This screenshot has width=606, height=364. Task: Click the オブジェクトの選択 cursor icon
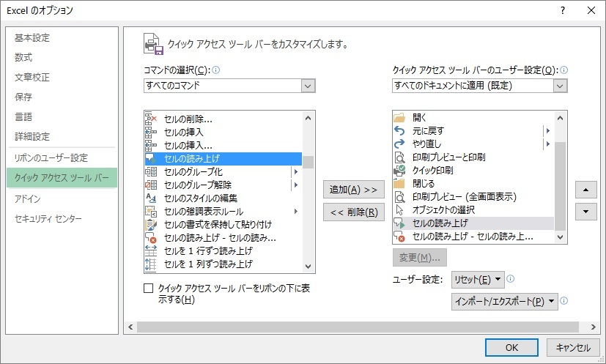tap(399, 209)
